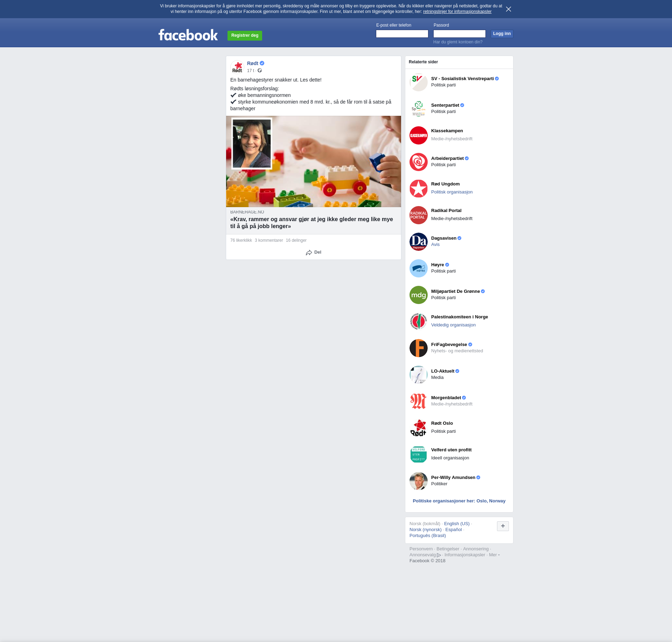This screenshot has width=672, height=642.
Task: Close the cookie notice banner
Action: [509, 9]
